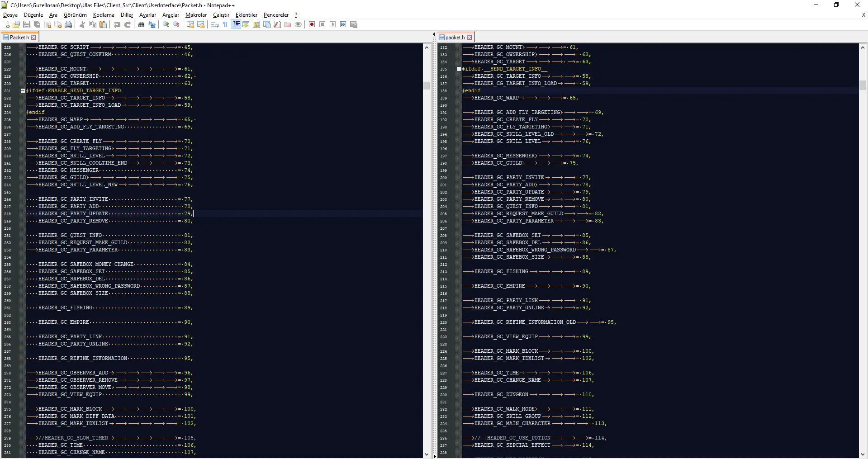Toggle show all characters pilcrow icon
The image size is (868, 459).
(x=225, y=24)
